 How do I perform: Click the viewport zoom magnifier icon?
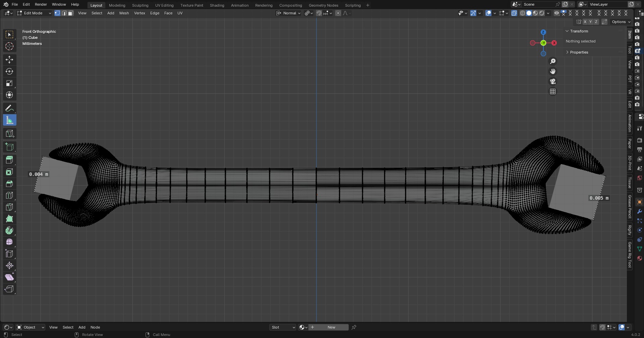(x=553, y=61)
